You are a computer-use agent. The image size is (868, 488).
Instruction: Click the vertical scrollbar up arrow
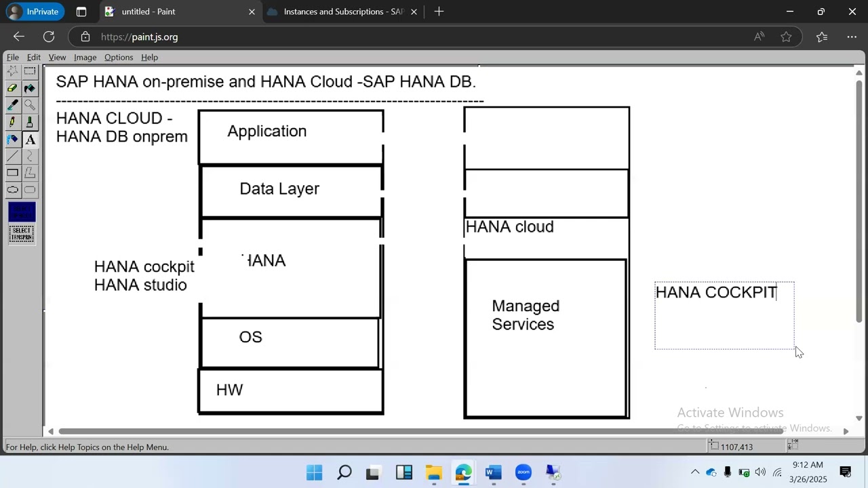pyautogui.click(x=859, y=73)
